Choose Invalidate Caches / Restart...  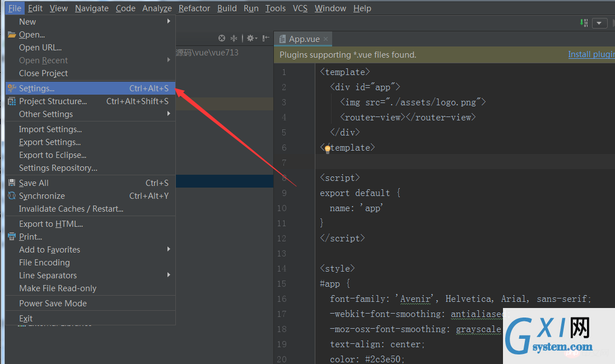click(91, 209)
